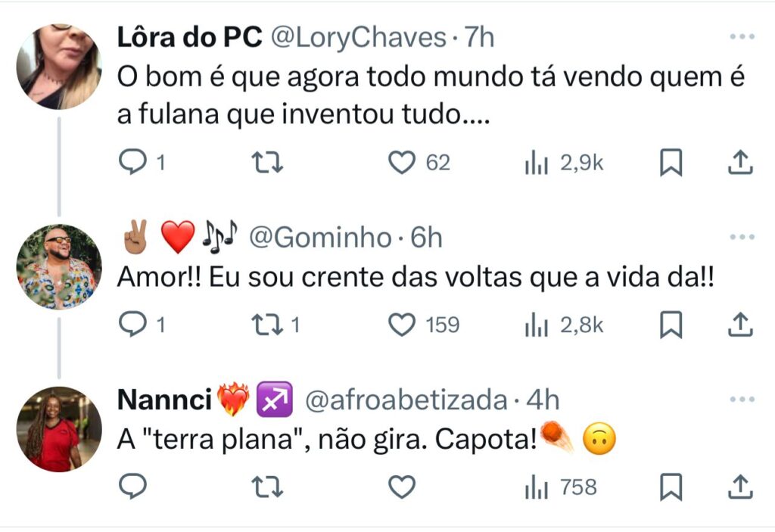
Task: Reply to Lôra do PC's tweet
Action: pyautogui.click(x=133, y=163)
